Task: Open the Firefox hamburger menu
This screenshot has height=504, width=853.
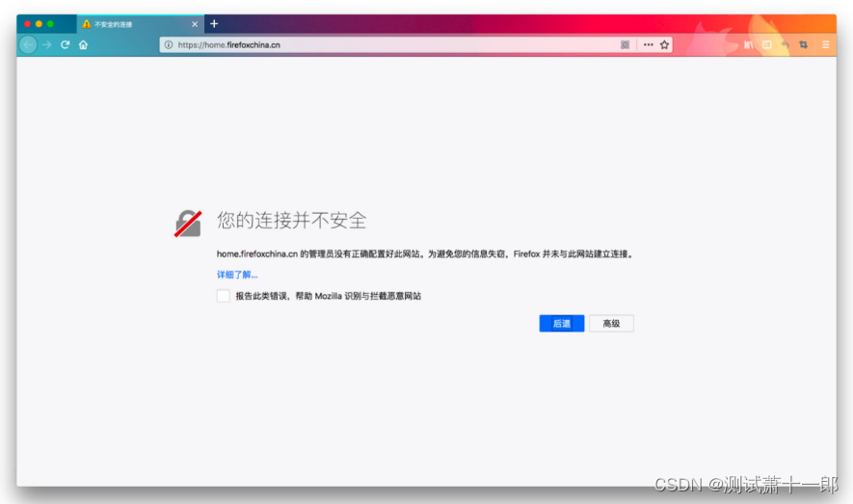Action: [x=825, y=44]
